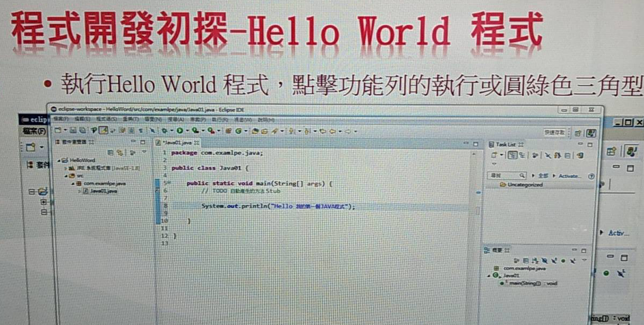Select the Task List view tab

(506, 145)
